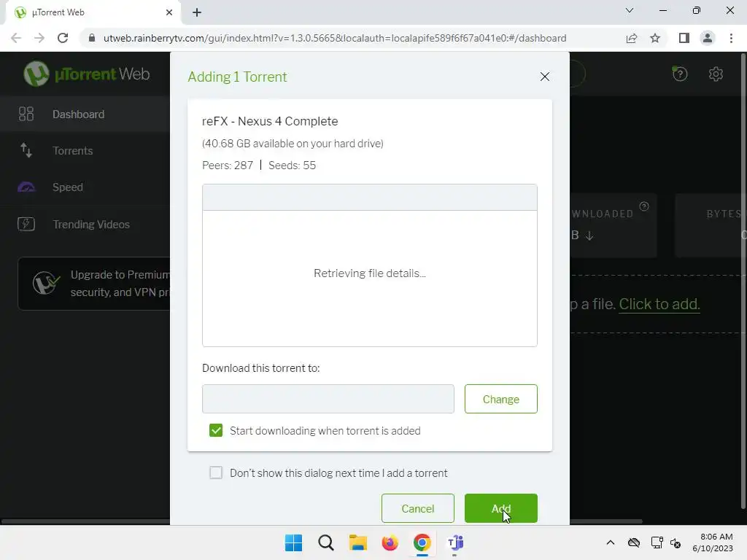Open the help question mark icon
This screenshot has height=560, width=747.
point(680,74)
